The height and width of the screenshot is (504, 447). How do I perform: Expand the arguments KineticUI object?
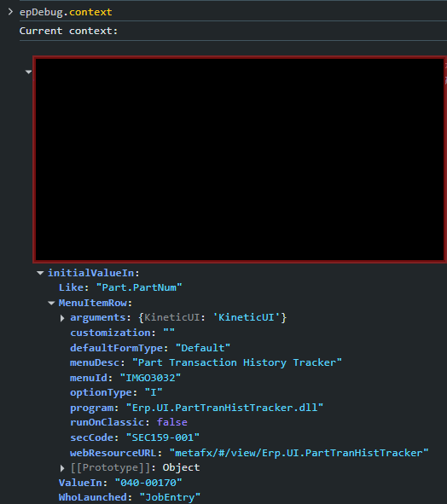(x=62, y=318)
